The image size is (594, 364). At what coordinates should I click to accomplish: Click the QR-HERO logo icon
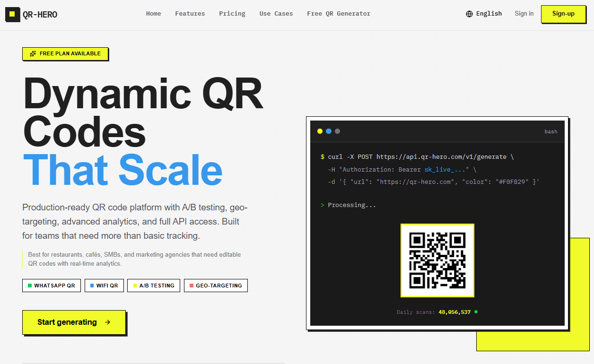coord(12,14)
